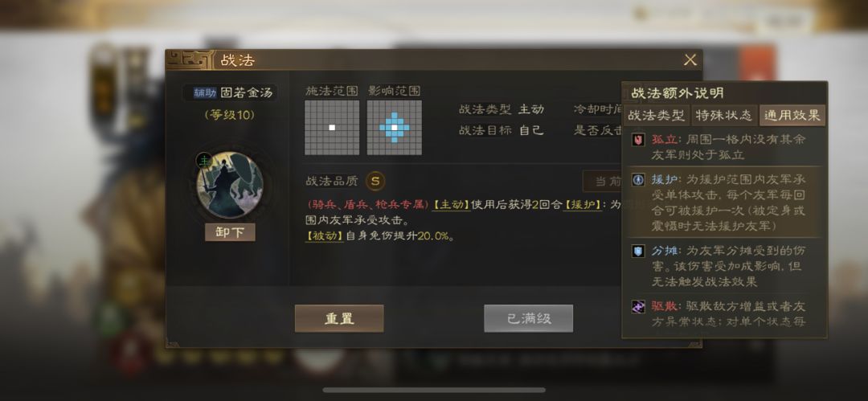Click the 援护 status icon
The width and height of the screenshot is (868, 401).
click(638, 179)
